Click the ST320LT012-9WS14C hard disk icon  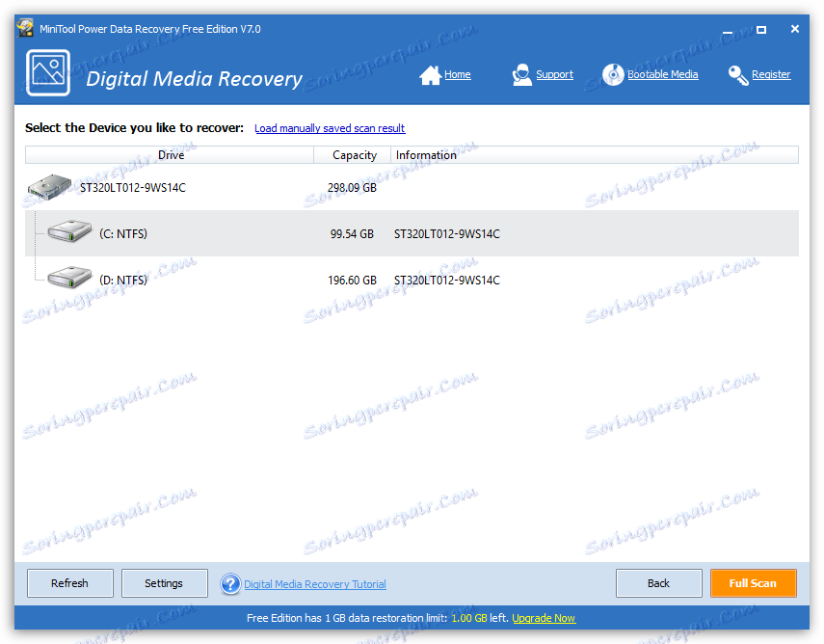point(49,187)
